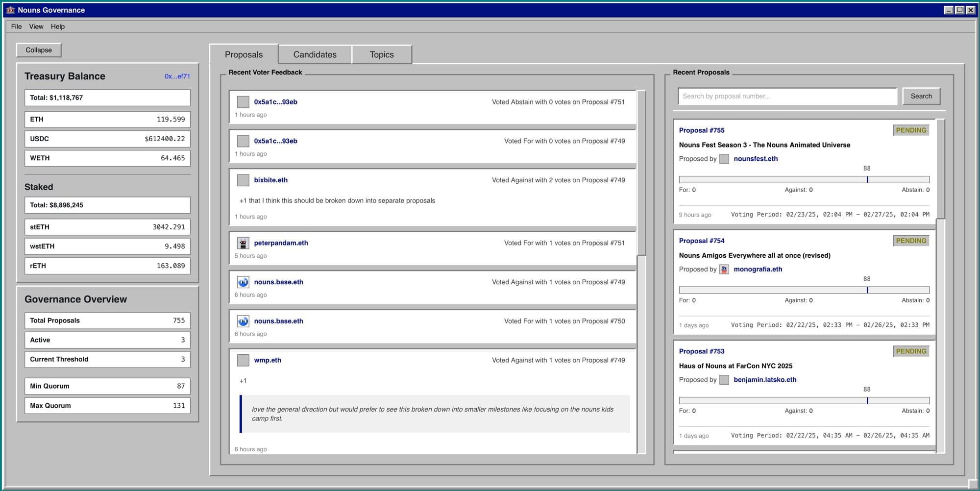Click bixbite.eth's '+1 that I think' comment

pos(337,201)
